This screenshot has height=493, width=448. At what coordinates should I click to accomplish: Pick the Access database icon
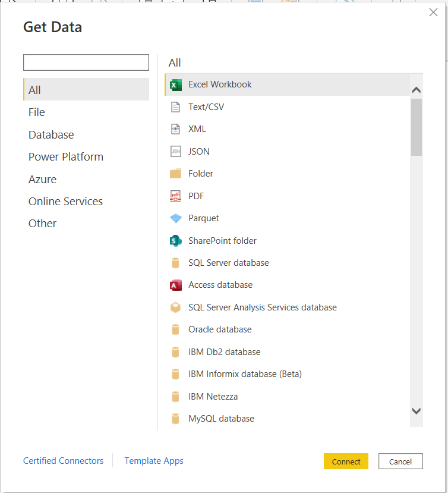pyautogui.click(x=176, y=285)
